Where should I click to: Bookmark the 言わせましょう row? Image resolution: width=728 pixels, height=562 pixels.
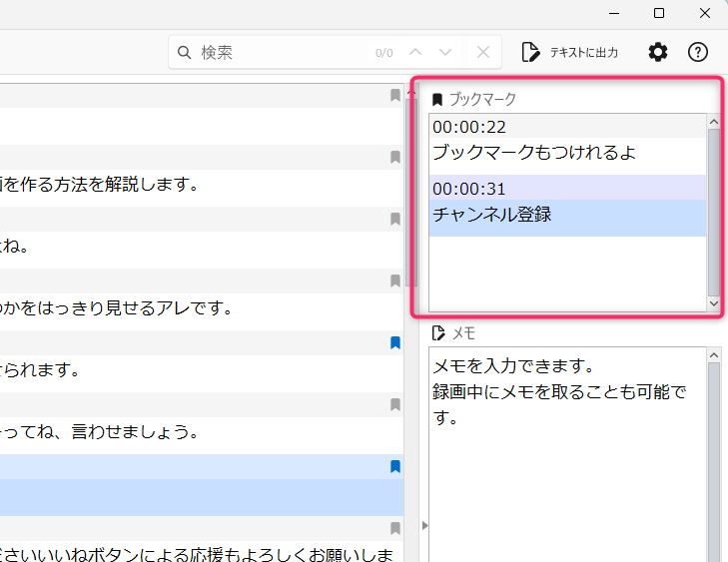click(x=395, y=405)
